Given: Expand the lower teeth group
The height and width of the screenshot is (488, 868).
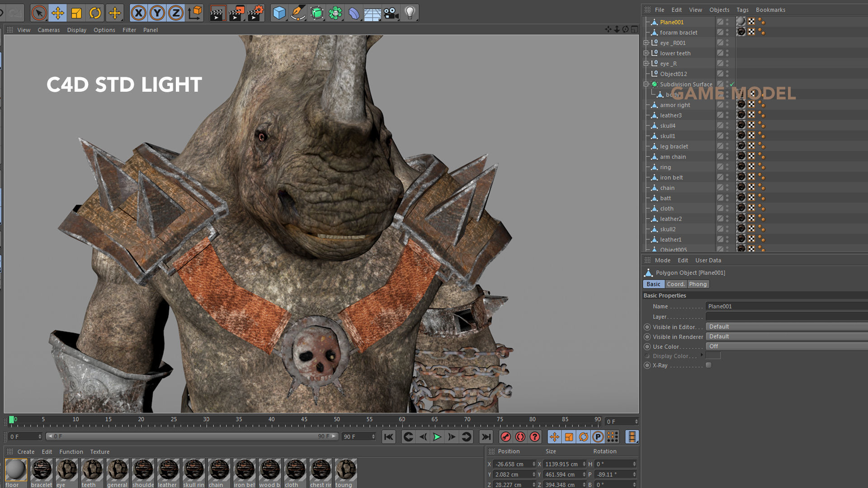Looking at the screenshot, I should (646, 53).
